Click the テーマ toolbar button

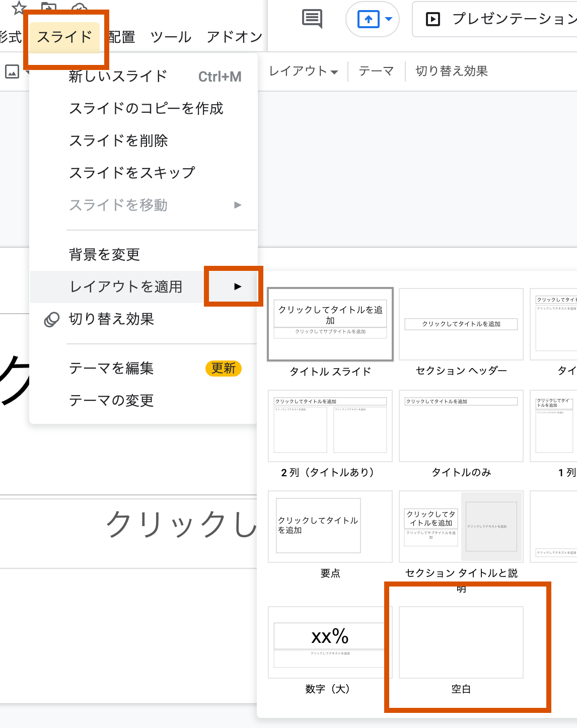[376, 71]
